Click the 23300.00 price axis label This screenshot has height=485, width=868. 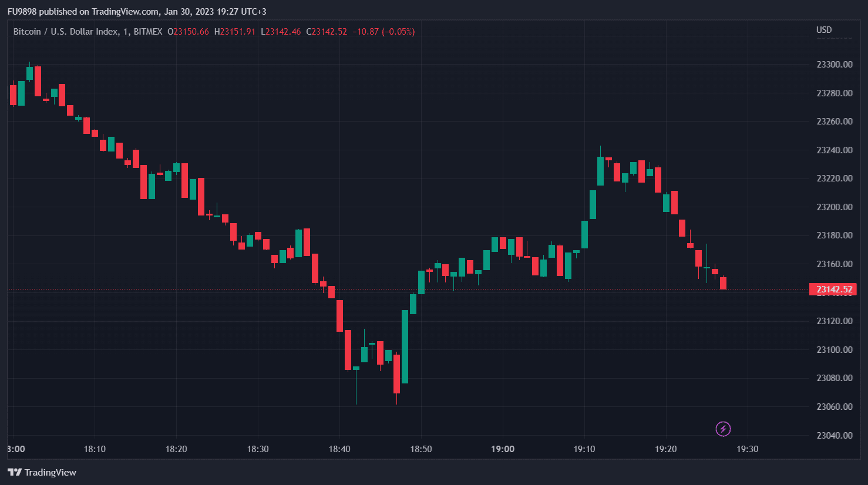pyautogui.click(x=834, y=65)
